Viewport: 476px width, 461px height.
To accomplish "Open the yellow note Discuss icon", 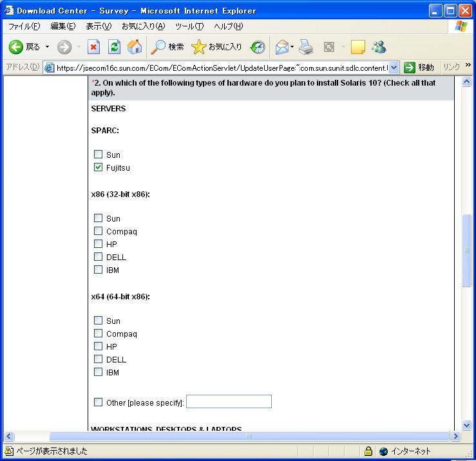I will point(357,47).
